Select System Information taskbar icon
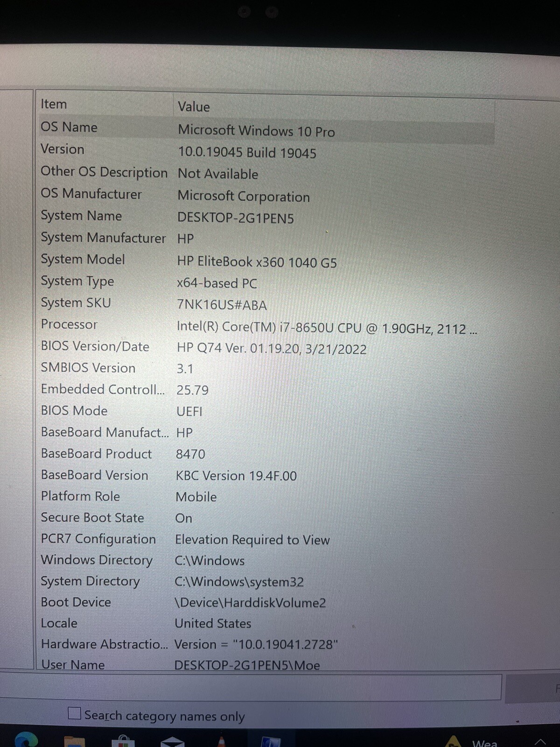The height and width of the screenshot is (747, 560). [x=271, y=741]
